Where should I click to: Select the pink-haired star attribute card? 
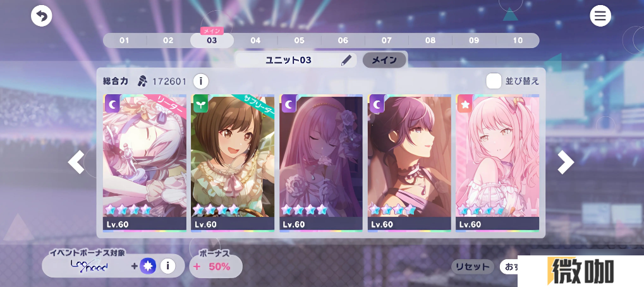[x=497, y=163]
